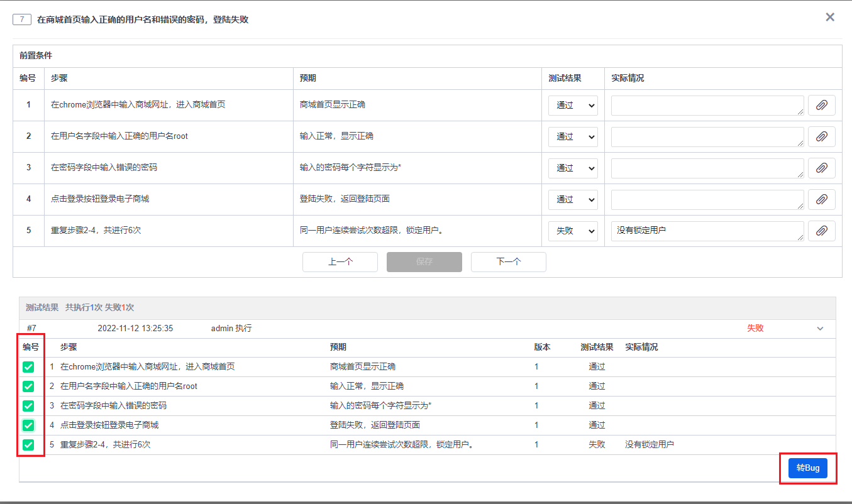The width and height of the screenshot is (852, 504).
Task: Focus the 实际情况 text field for step 2
Action: pyautogui.click(x=707, y=137)
